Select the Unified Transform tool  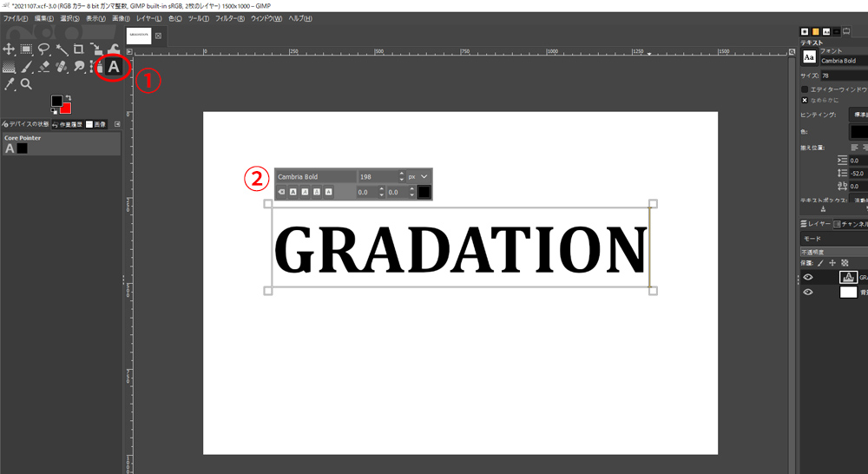coord(96,49)
